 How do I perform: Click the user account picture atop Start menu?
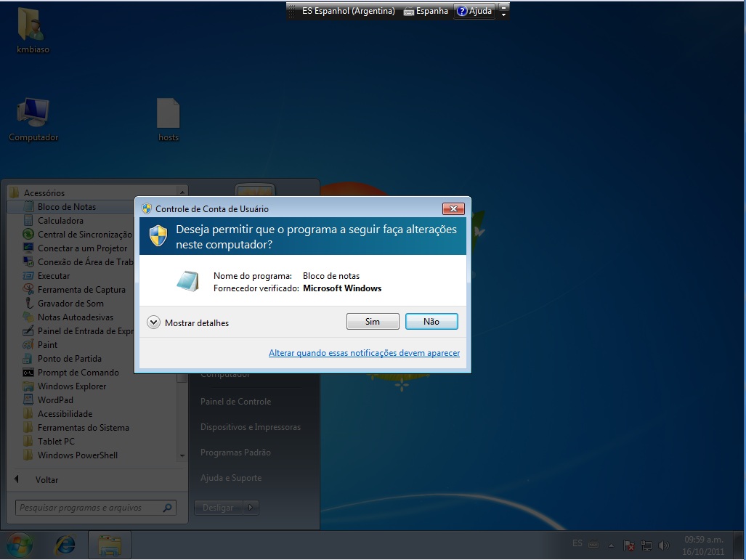[255, 191]
